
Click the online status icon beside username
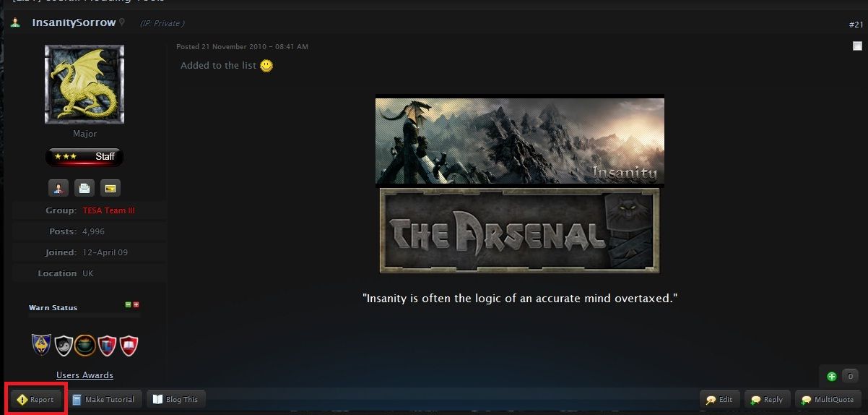pos(15,22)
